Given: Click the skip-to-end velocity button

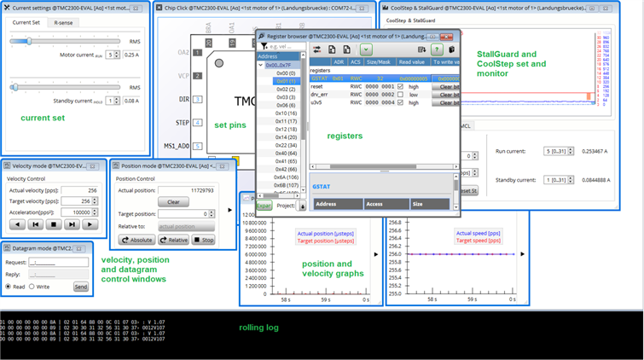Looking at the screenshot, I should pos(73,224).
